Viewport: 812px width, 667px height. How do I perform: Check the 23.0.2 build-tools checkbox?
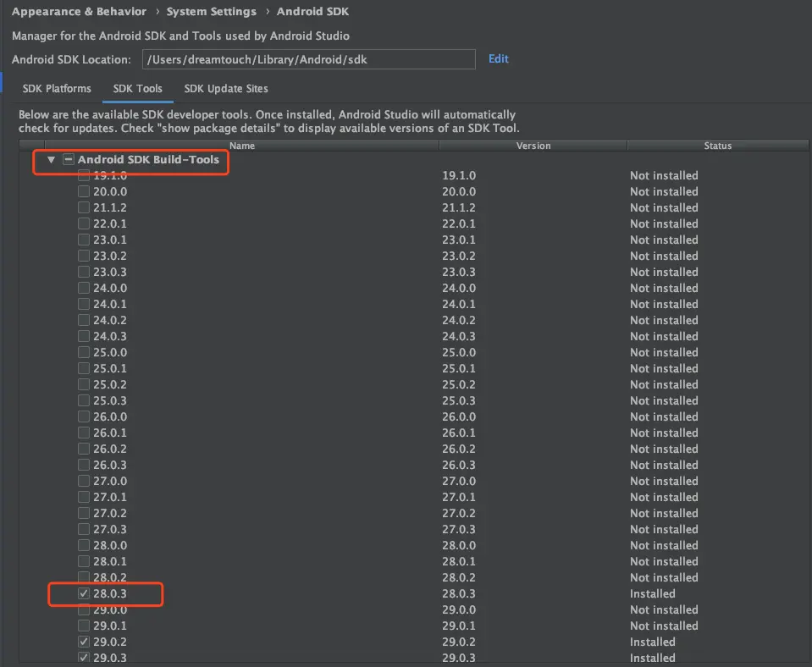(x=83, y=256)
